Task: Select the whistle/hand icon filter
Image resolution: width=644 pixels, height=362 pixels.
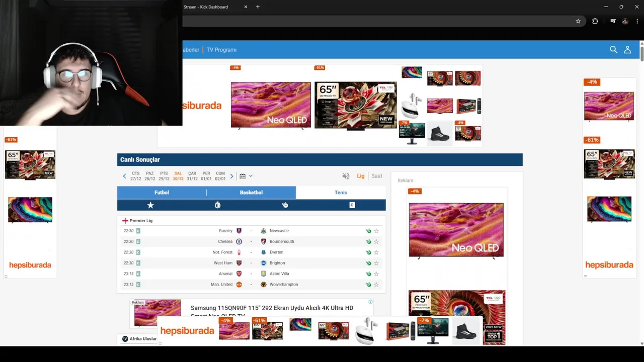Action: [285, 205]
